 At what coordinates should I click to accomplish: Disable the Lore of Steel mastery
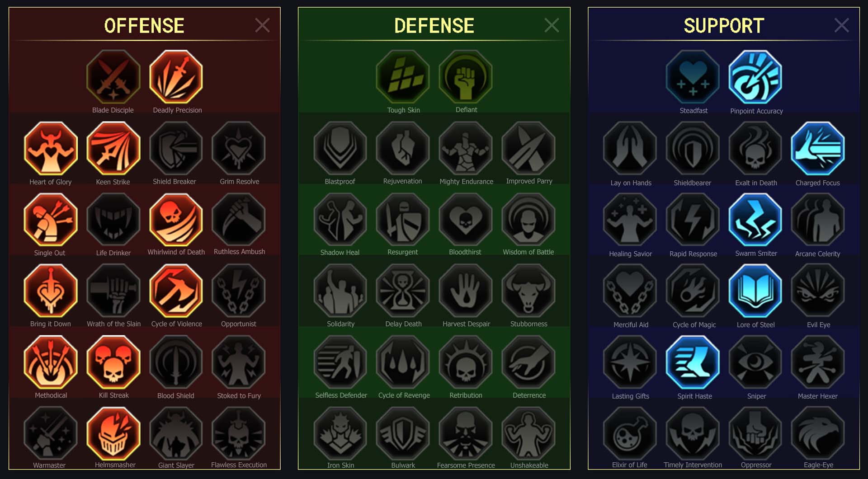tap(755, 291)
